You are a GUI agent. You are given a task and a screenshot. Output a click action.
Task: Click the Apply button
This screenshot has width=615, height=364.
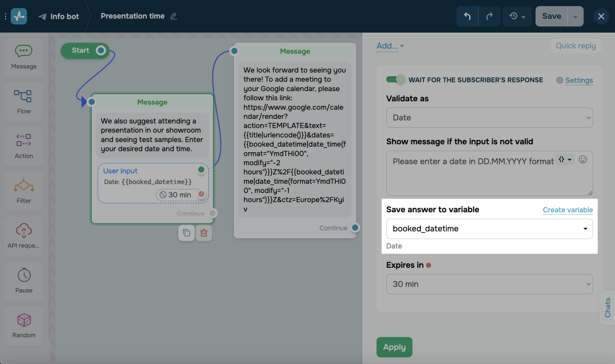pos(394,347)
